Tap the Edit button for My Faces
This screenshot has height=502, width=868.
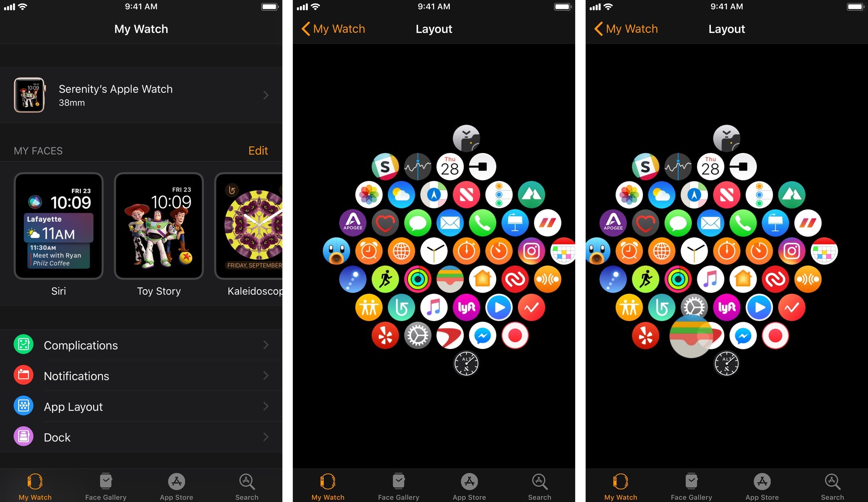[x=257, y=151]
